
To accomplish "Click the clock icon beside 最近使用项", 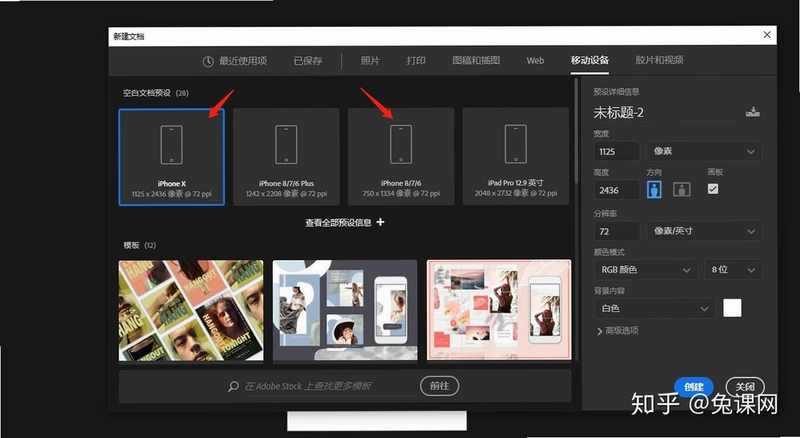I will coord(208,61).
